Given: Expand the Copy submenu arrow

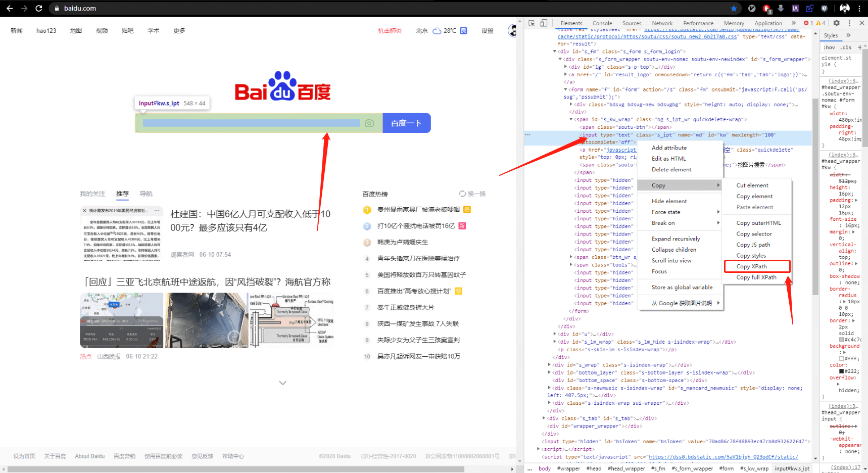Looking at the screenshot, I should 718,185.
